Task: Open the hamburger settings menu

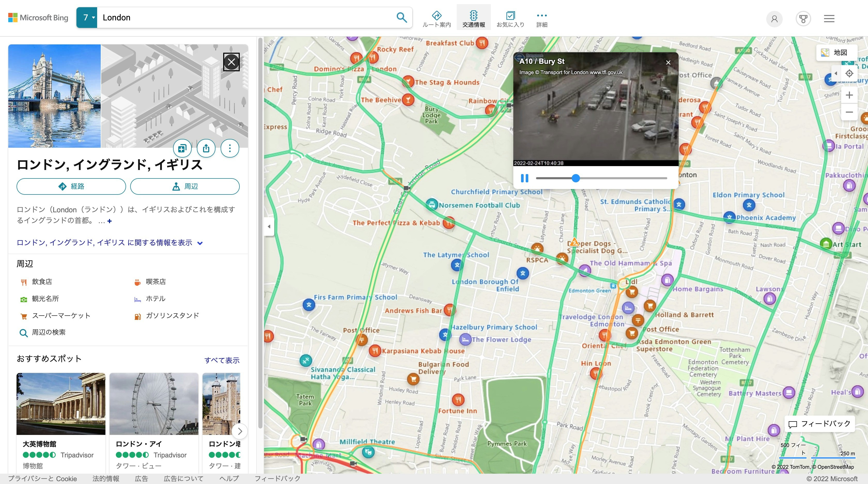Action: coord(829,19)
